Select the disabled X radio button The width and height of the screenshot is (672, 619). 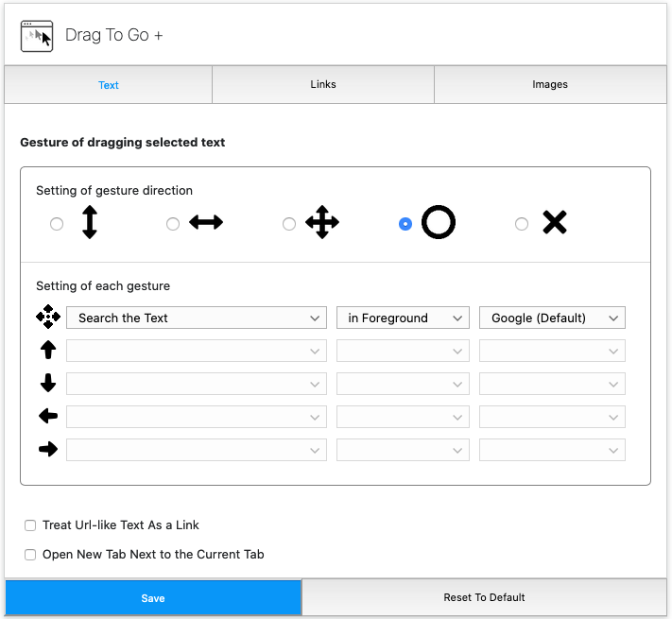pyautogui.click(x=522, y=224)
